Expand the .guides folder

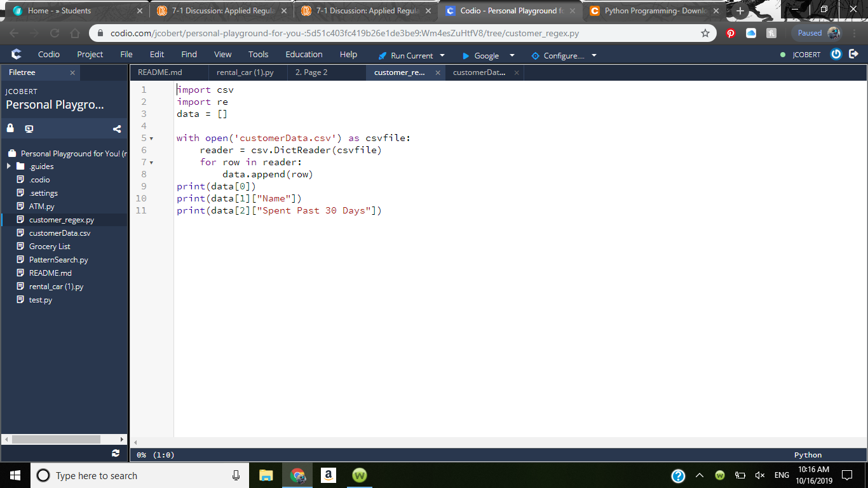coord(9,166)
